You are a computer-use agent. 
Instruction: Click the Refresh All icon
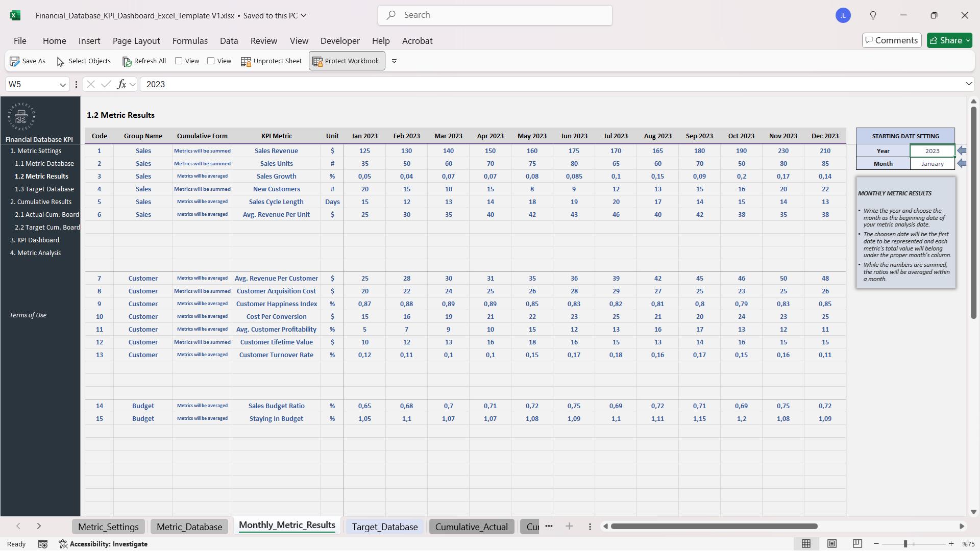pyautogui.click(x=127, y=61)
